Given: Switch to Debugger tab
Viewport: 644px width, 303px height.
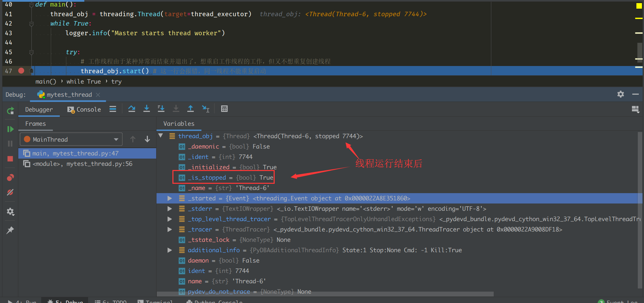Looking at the screenshot, I should click(x=39, y=110).
